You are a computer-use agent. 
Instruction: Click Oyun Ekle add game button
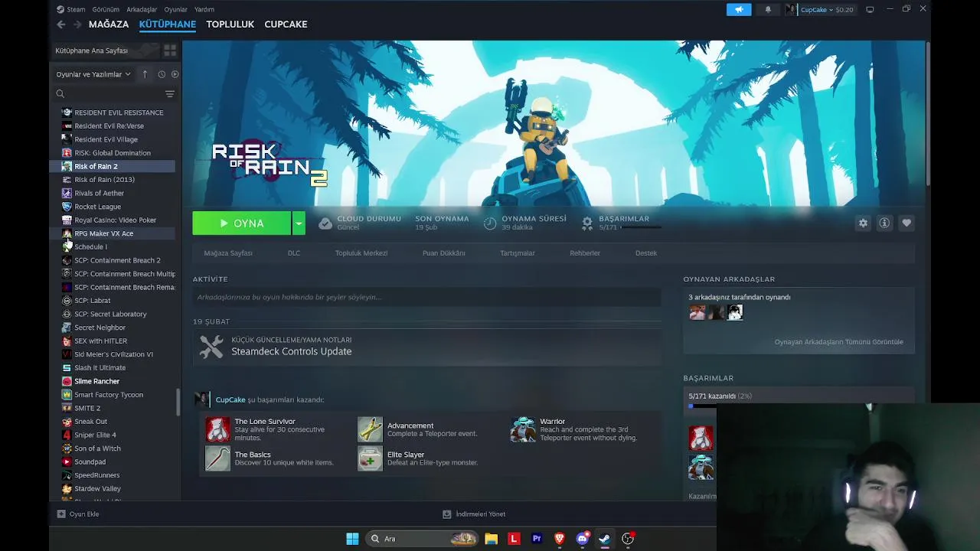pyautogui.click(x=78, y=514)
